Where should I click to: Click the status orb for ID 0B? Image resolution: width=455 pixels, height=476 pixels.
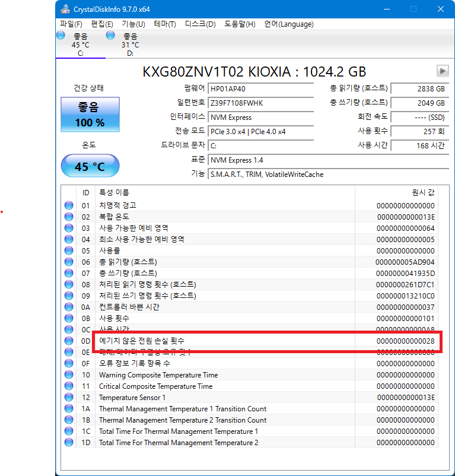[69, 318]
